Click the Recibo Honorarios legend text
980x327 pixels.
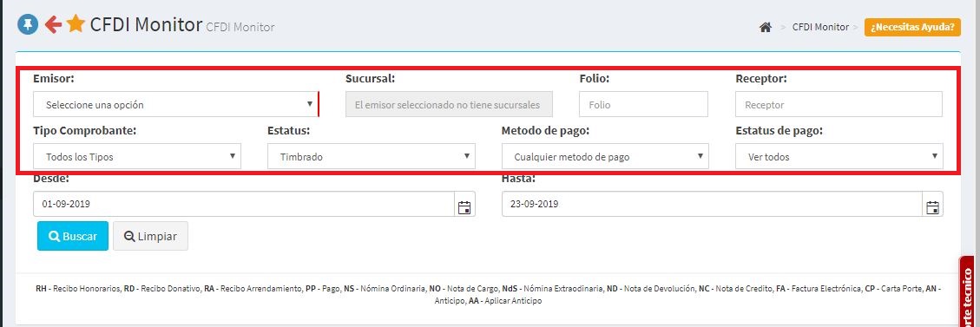click(x=86, y=289)
